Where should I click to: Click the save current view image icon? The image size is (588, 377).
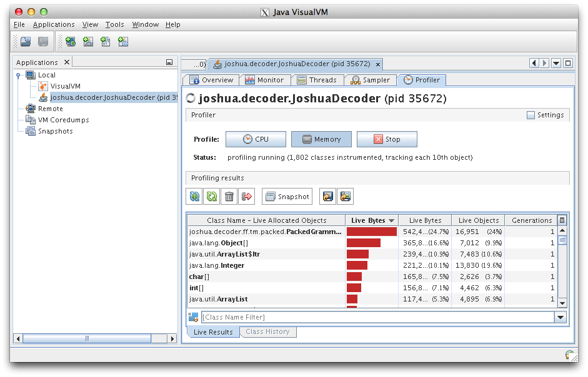coord(346,197)
